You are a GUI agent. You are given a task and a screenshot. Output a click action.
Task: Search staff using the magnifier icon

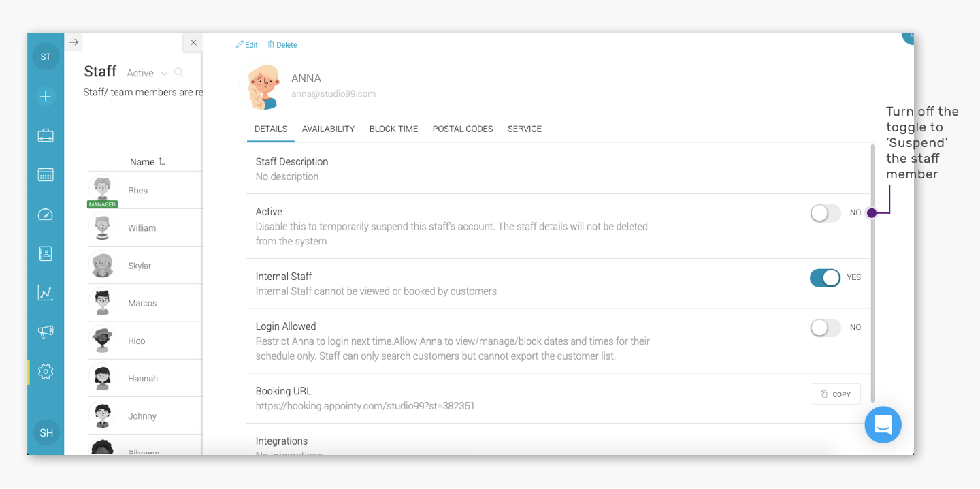(178, 72)
